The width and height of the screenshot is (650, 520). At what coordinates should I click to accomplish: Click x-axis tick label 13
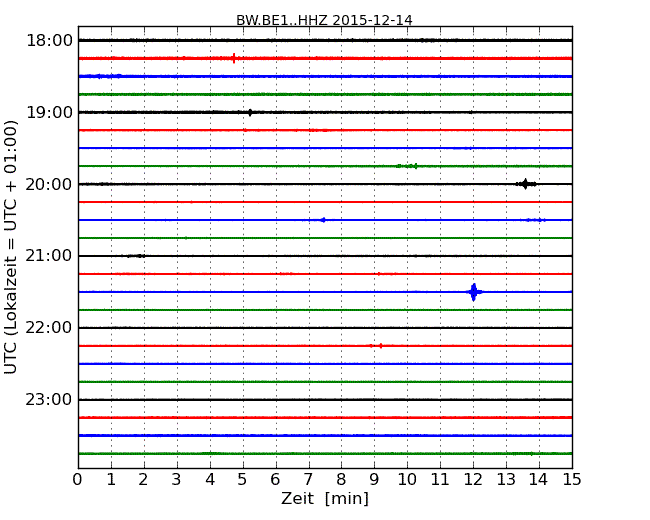[506, 479]
